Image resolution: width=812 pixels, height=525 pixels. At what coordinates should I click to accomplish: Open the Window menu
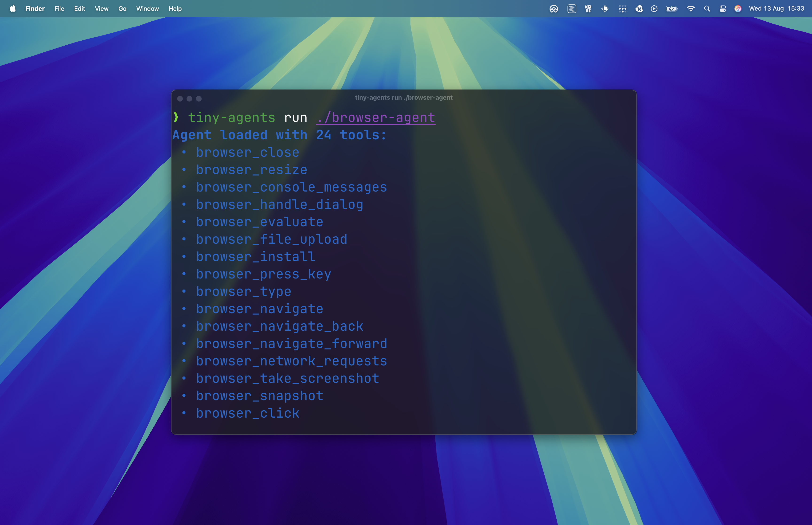click(x=147, y=8)
